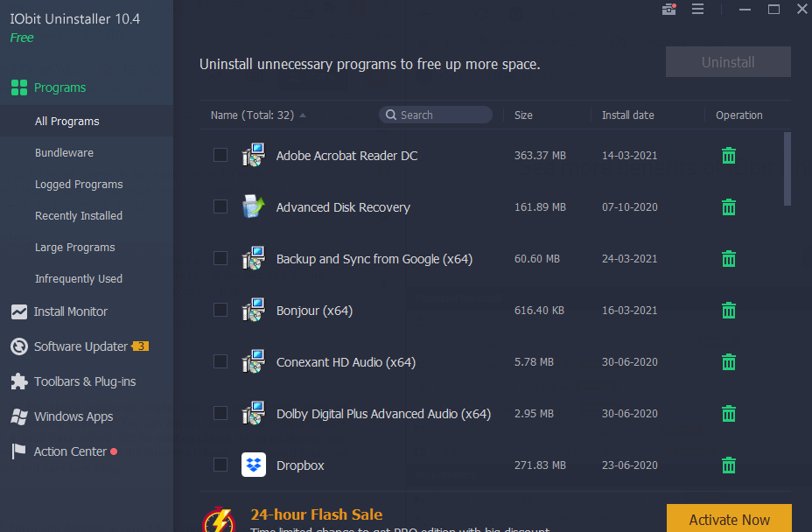
Task: Open the hamburger menu at top right
Action: point(697,9)
